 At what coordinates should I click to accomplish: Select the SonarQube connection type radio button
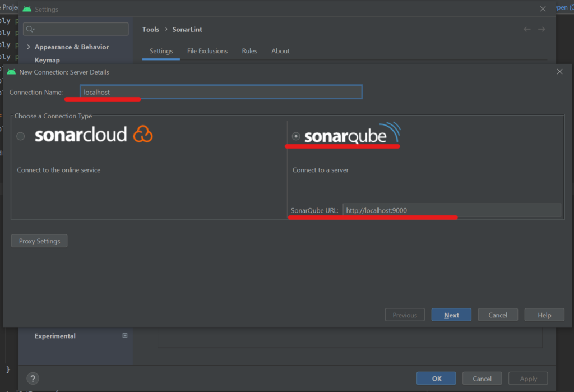296,136
